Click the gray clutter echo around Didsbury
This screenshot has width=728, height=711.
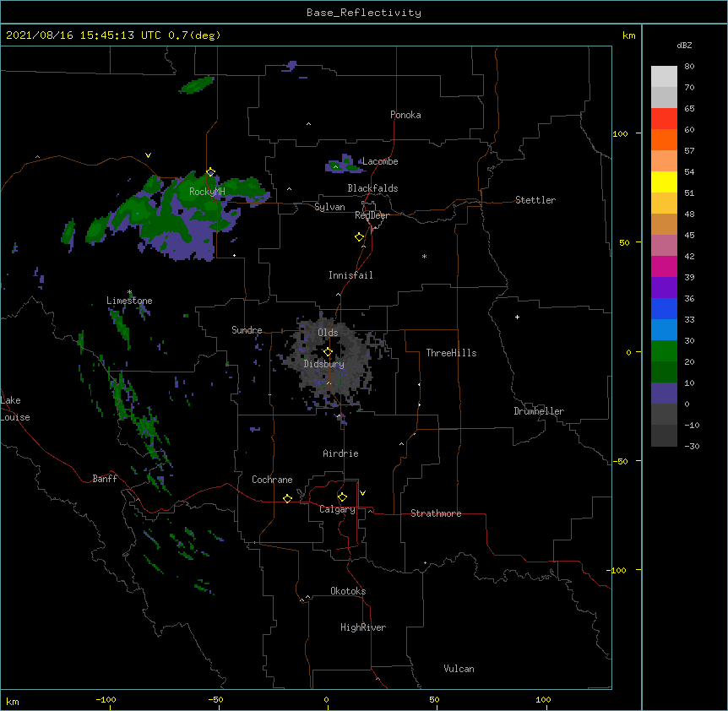tap(332, 362)
